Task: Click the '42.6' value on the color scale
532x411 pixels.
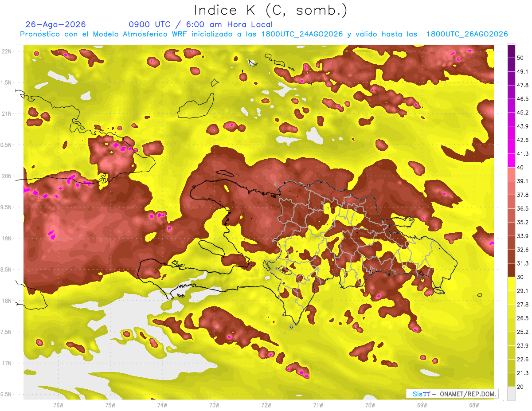Action: click(522, 140)
